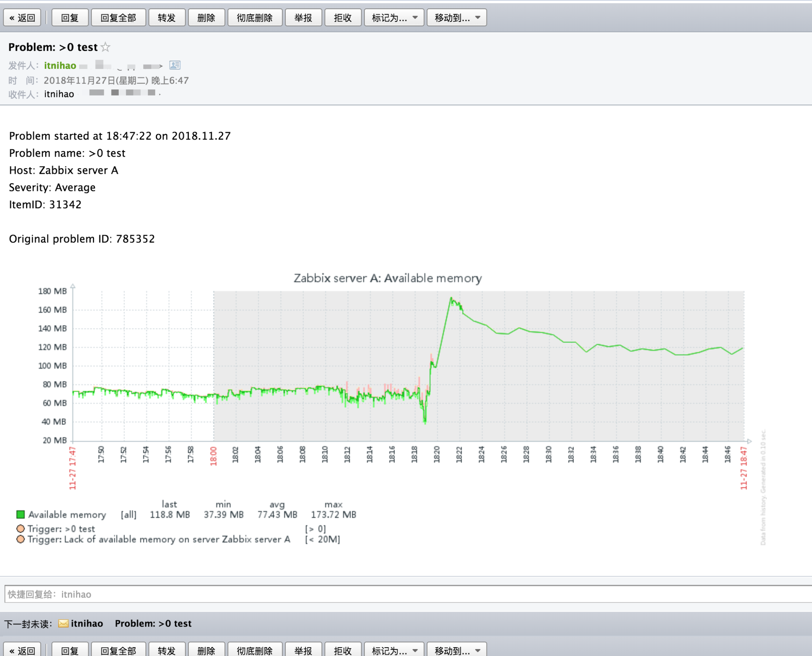The image size is (812, 656).
Task: Click top 回复 reply button
Action: click(x=70, y=18)
